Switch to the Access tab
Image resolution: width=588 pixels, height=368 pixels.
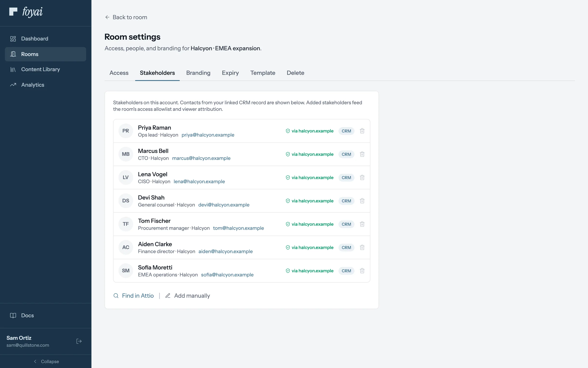point(119,73)
